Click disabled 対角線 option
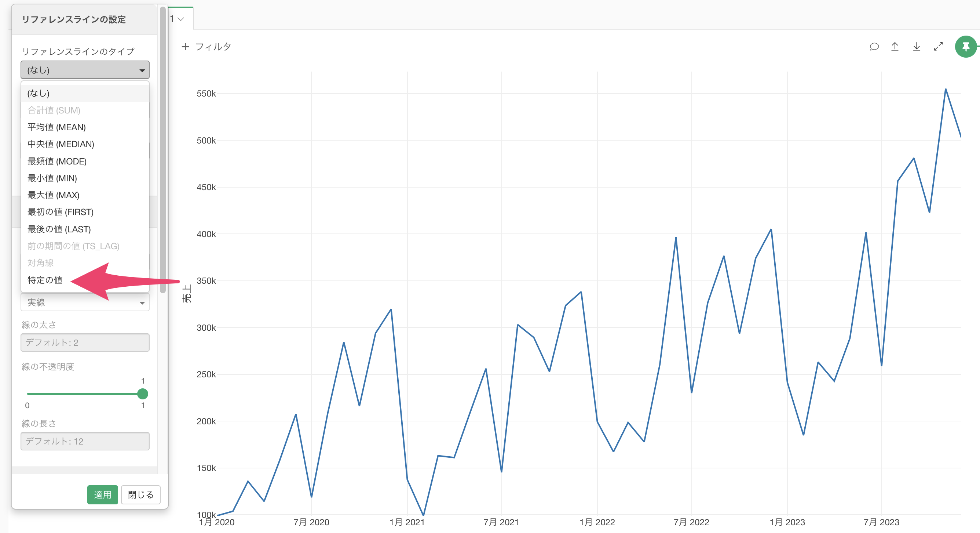980x533 pixels. (x=85, y=263)
